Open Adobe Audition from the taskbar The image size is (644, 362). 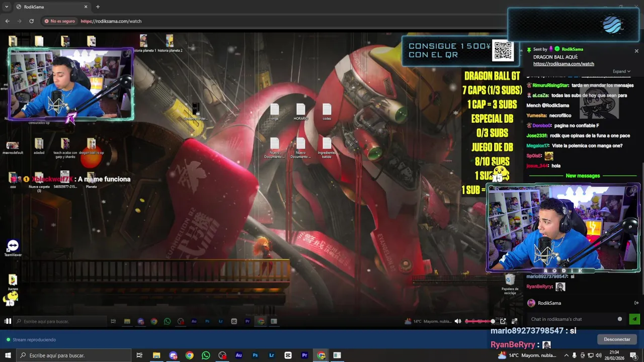[x=238, y=355]
